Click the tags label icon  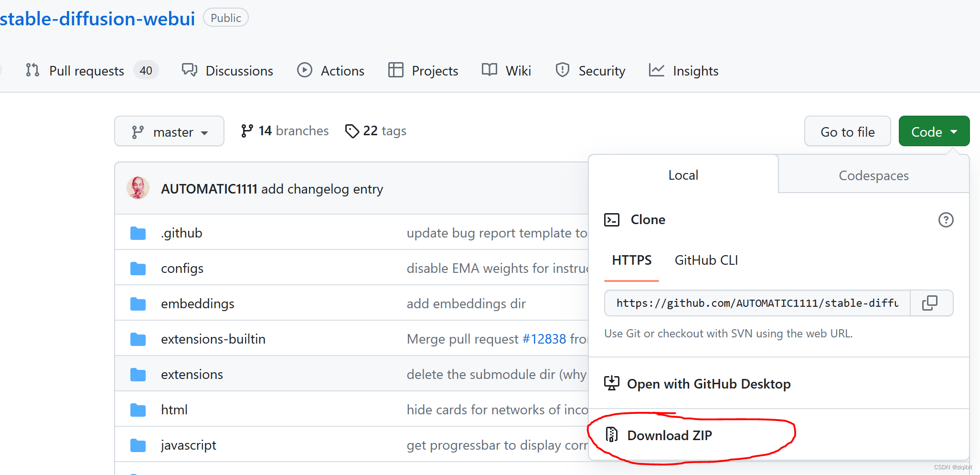coord(352,131)
